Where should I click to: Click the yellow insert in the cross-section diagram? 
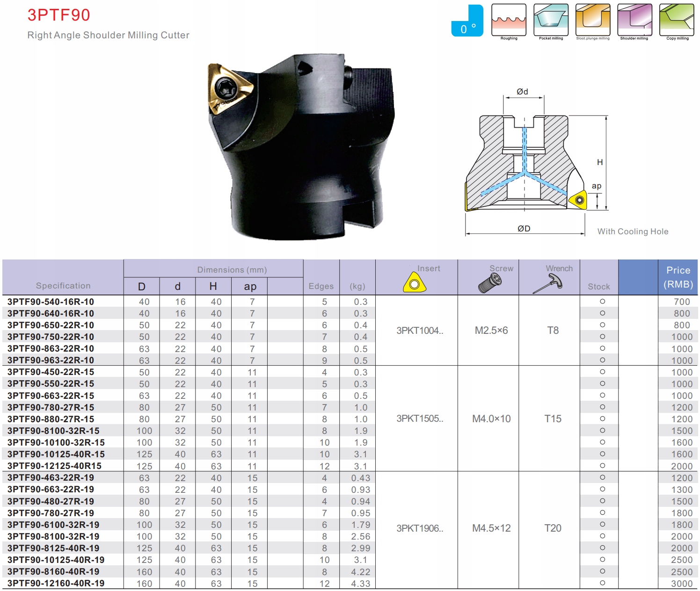578,200
